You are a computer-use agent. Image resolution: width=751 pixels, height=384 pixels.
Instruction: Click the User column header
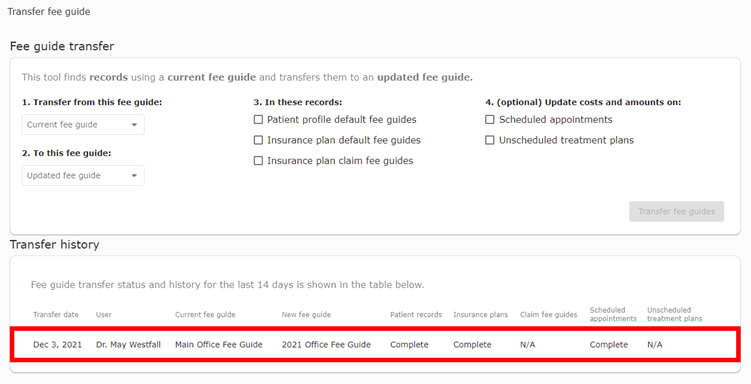(x=103, y=315)
